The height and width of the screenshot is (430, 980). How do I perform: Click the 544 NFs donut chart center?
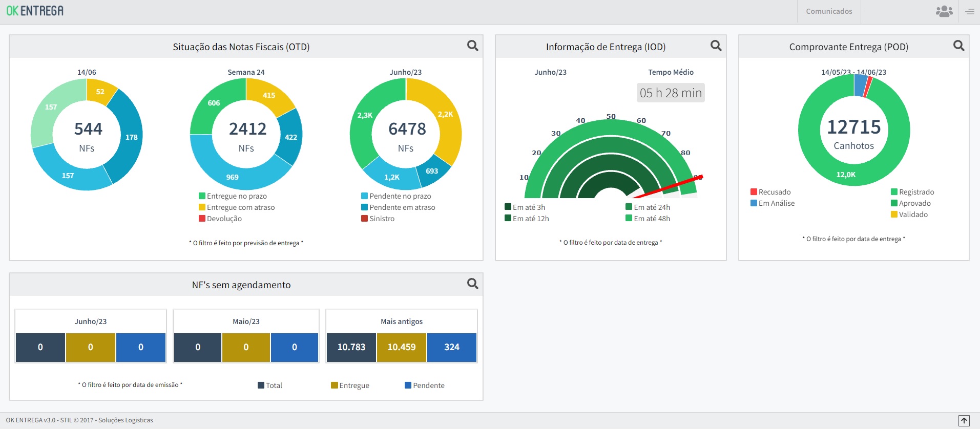tap(87, 135)
